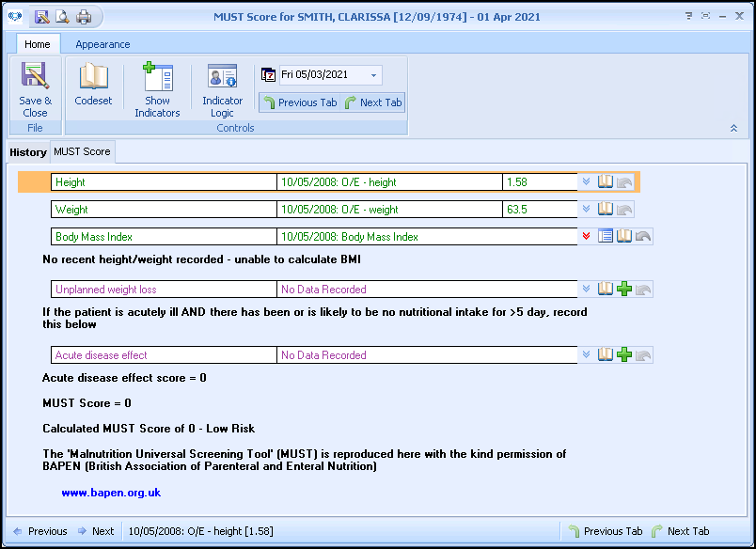Open Indicator Logic
This screenshot has width=756, height=549.
click(x=222, y=89)
